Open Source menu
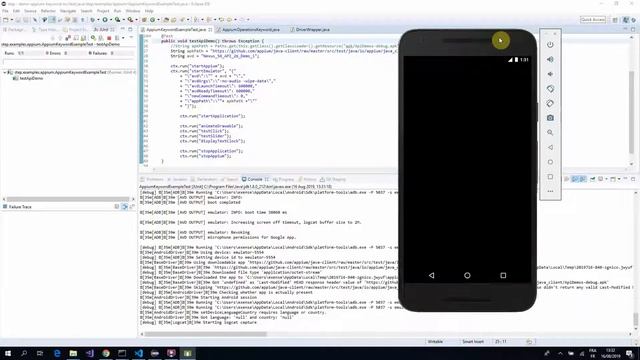 point(30,11)
